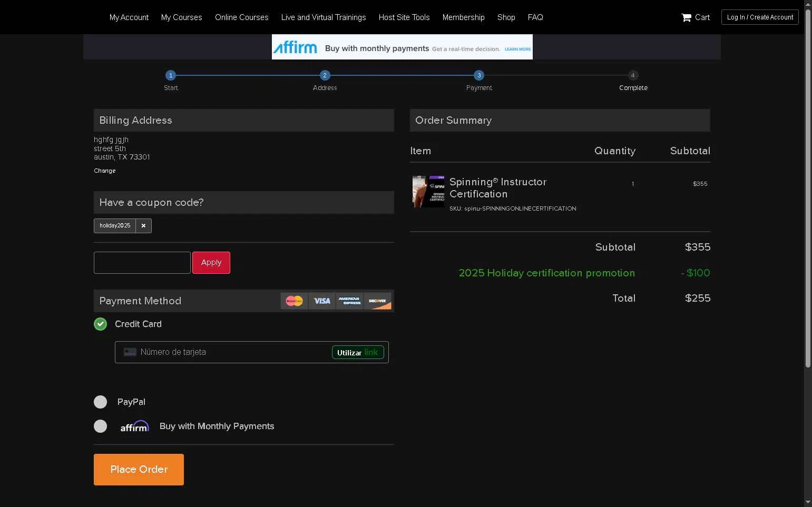Screen dimensions: 812x507
Task: Click the Order Summary heading
Action: [x=453, y=121]
